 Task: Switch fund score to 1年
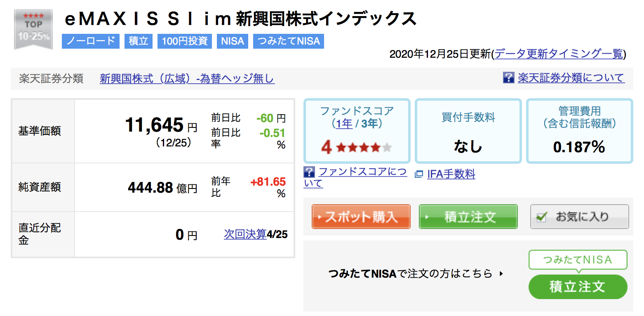[x=344, y=123]
